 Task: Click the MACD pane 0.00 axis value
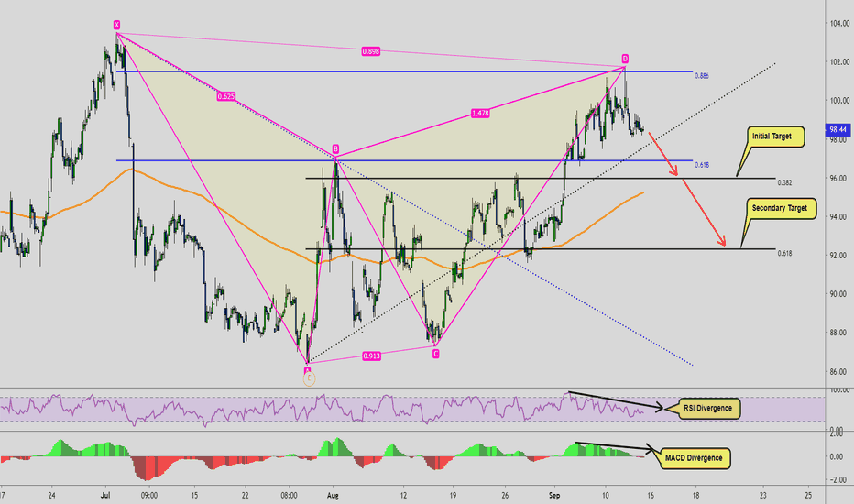coord(837,456)
